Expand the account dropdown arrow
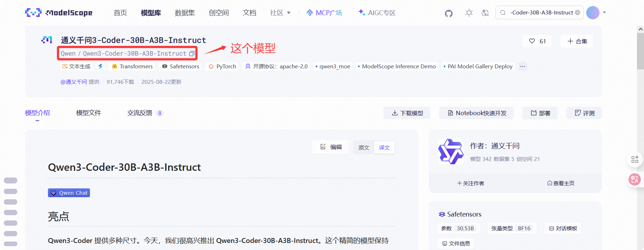Screen dimensions: 644x250 tap(604, 13)
